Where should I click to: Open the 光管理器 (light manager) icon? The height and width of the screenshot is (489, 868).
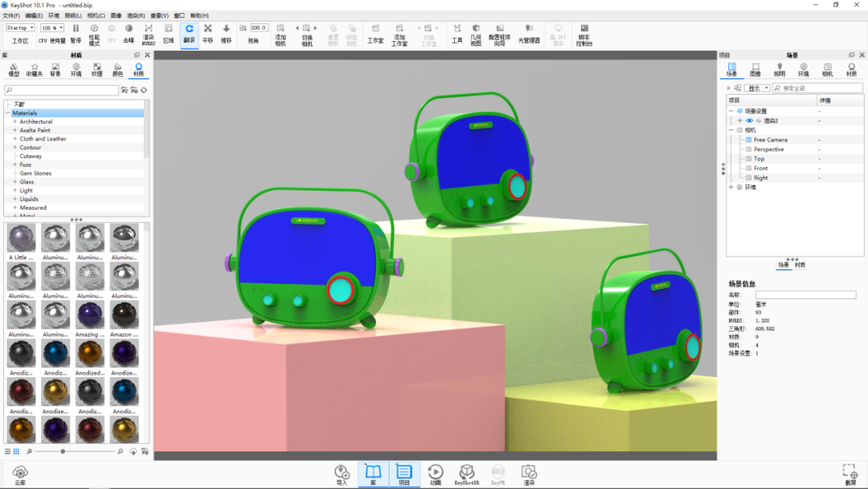(x=529, y=34)
